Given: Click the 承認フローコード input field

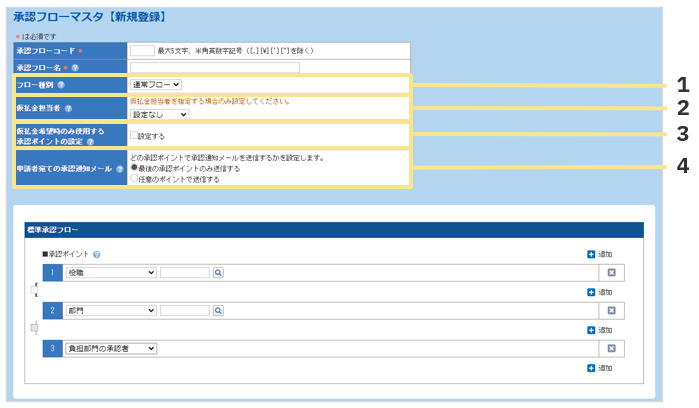Looking at the screenshot, I should [x=142, y=49].
